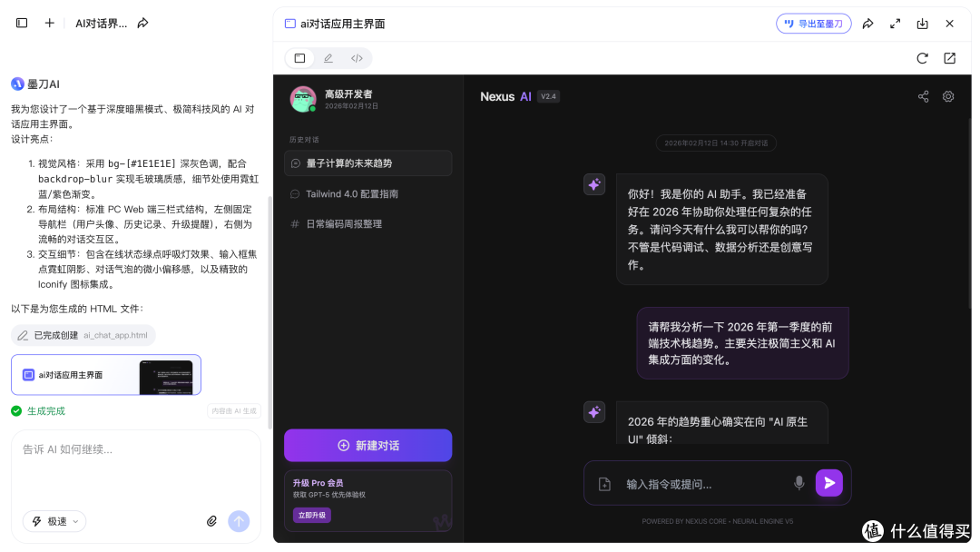980x552 pixels.
Task: Click the ai对话应用主界面 title in the header
Action: [x=342, y=24]
